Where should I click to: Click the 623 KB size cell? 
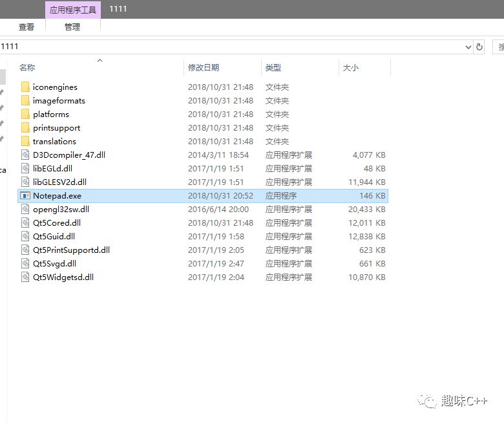point(372,250)
